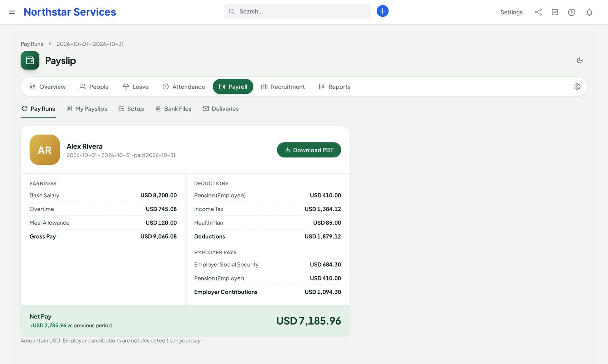
Task: Open the My Payslips sub-tab
Action: click(x=87, y=109)
